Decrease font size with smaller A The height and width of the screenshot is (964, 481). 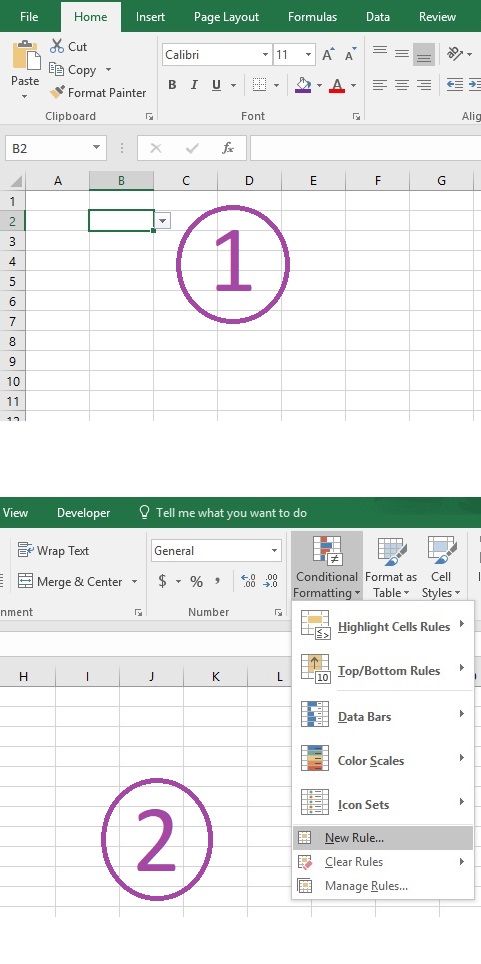click(351, 55)
